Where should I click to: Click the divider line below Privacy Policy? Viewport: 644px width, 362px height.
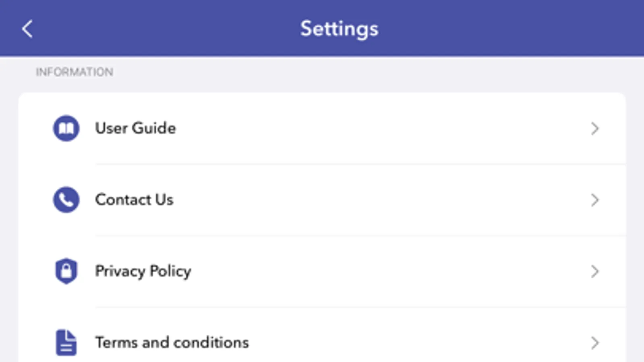pyautogui.click(x=360, y=307)
